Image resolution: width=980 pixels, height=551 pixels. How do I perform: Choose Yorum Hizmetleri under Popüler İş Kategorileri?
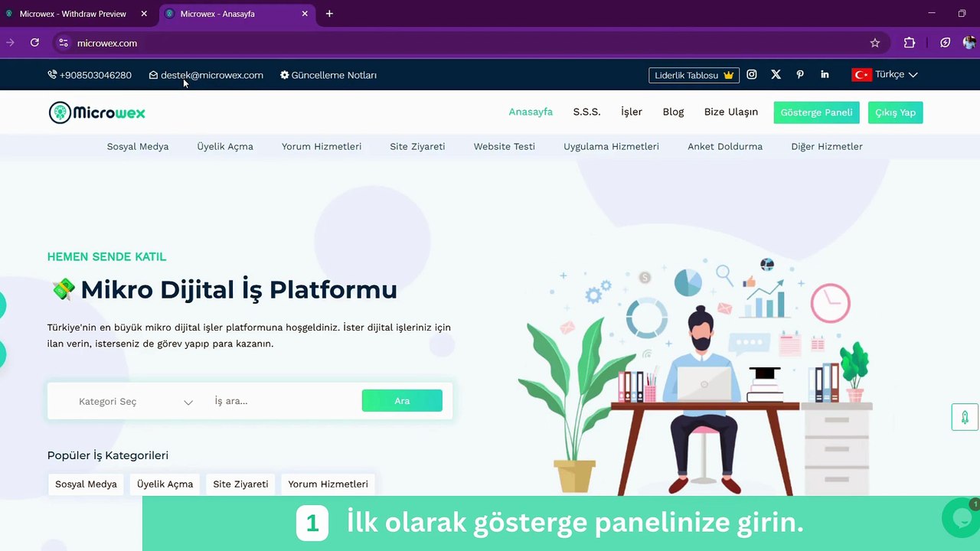328,484
